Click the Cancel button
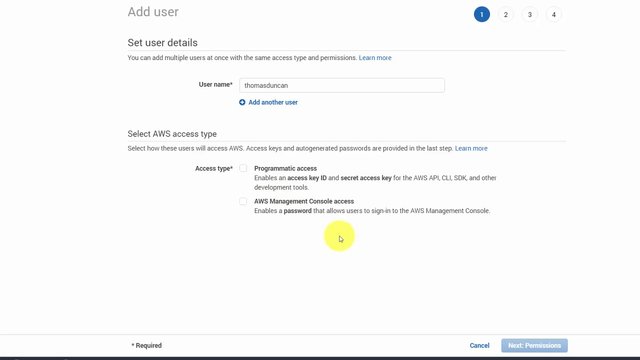 479,345
